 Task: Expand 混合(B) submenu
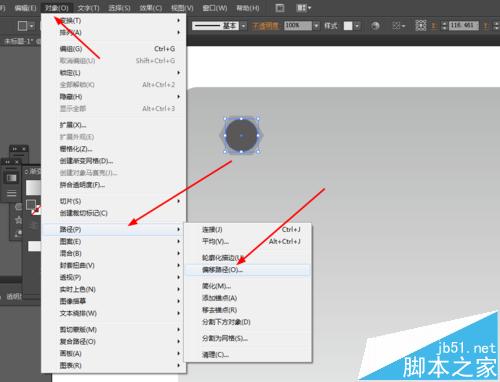click(x=113, y=253)
